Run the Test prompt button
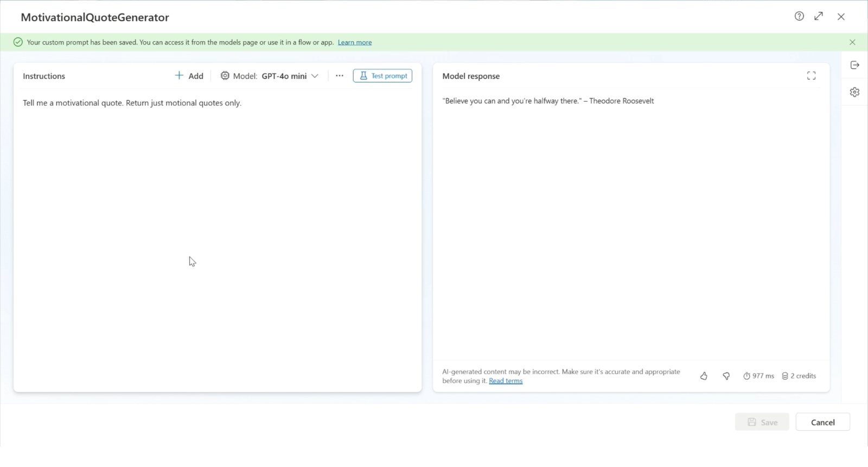 pos(382,76)
